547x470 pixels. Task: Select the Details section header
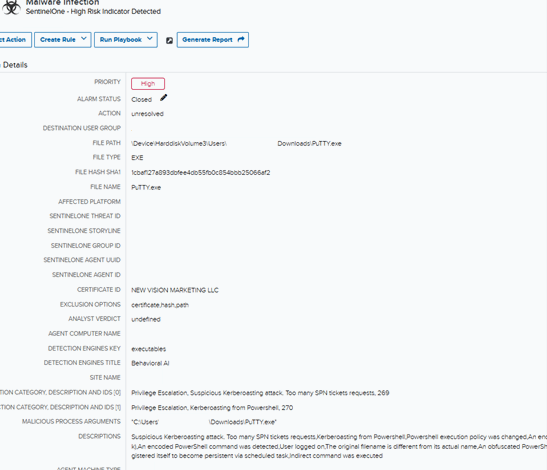[x=14, y=65]
